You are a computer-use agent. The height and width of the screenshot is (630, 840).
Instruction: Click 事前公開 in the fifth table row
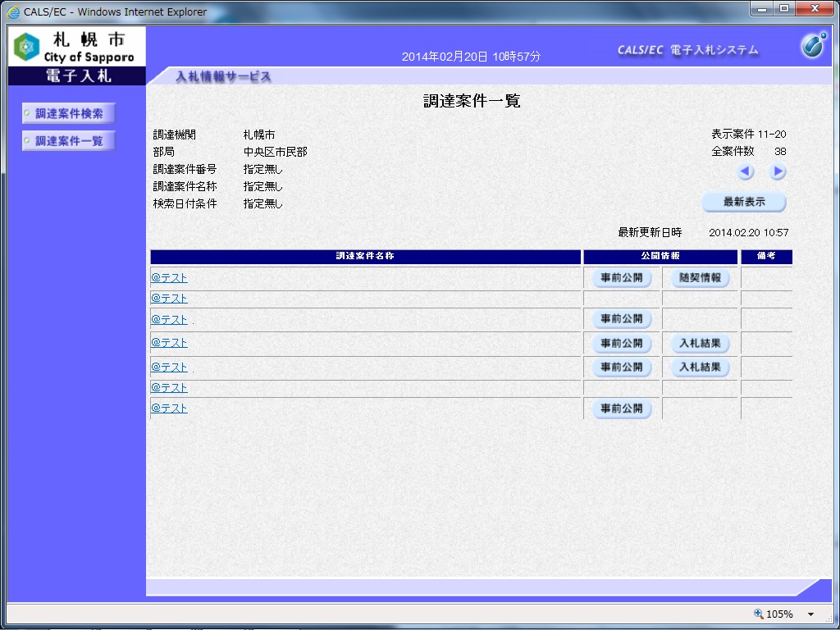622,367
